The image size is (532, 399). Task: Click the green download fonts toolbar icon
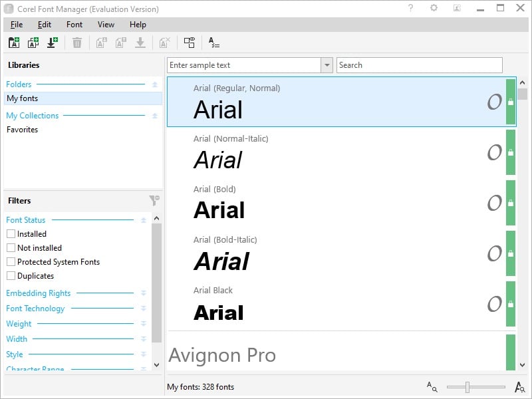tap(53, 43)
